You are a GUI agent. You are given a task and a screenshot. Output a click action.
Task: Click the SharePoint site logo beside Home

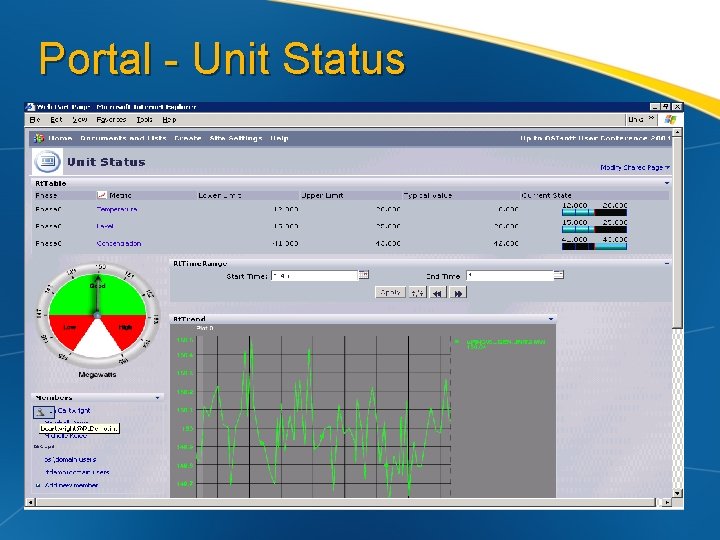coord(39,138)
